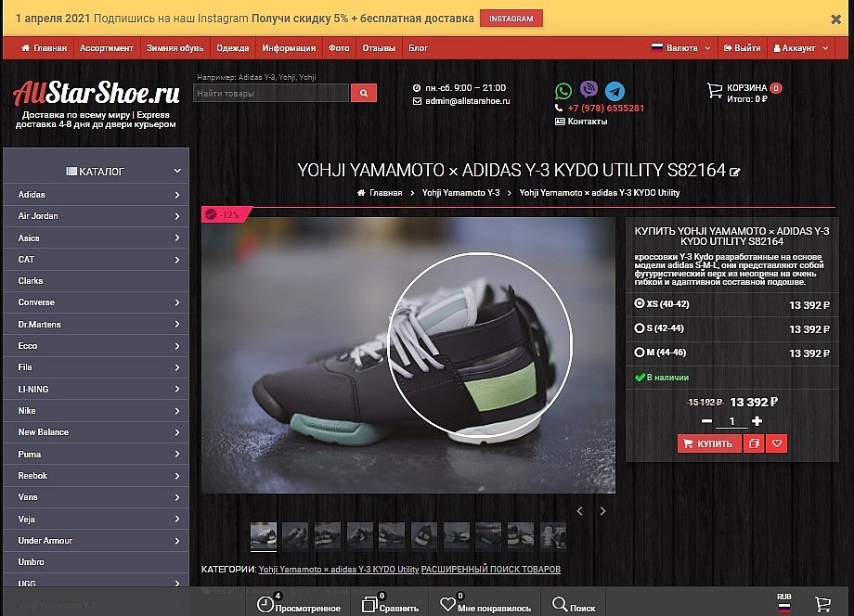Click the КУПИТЬ buy button
Image resolution: width=854 pixels, height=616 pixels.
pyautogui.click(x=708, y=443)
